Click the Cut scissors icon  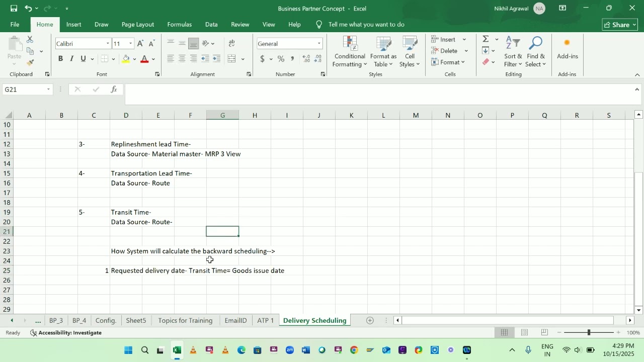pyautogui.click(x=30, y=40)
